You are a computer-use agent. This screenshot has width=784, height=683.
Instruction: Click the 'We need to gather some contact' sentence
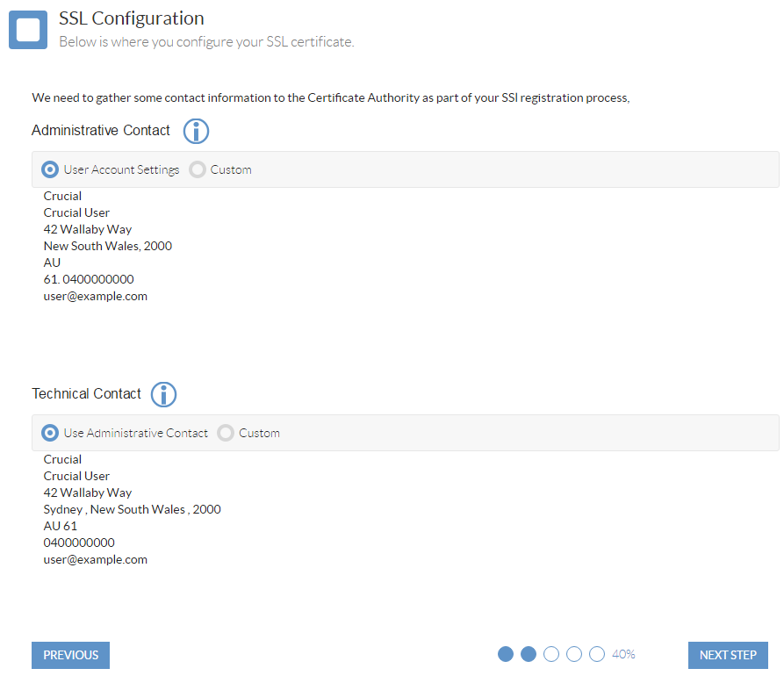tap(330, 97)
